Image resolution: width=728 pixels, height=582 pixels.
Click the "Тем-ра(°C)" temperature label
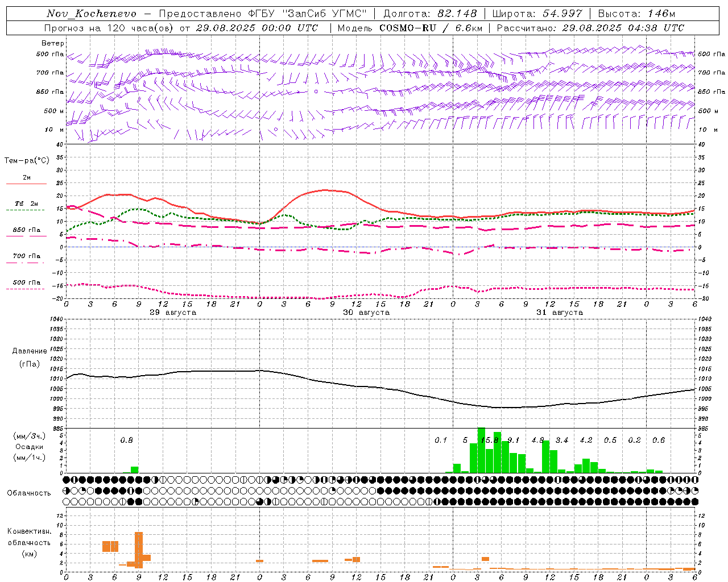(x=27, y=161)
